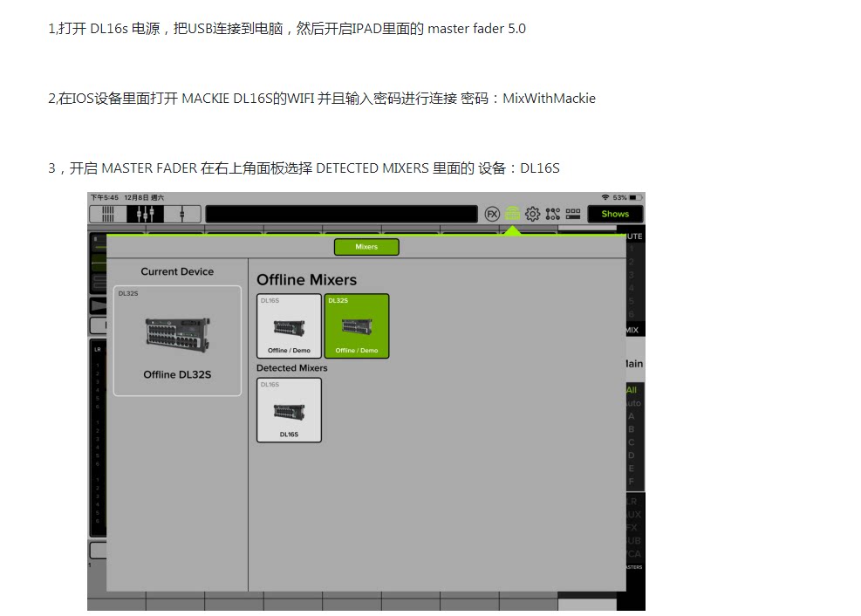
Task: Open the Shows button
Action: coord(615,214)
